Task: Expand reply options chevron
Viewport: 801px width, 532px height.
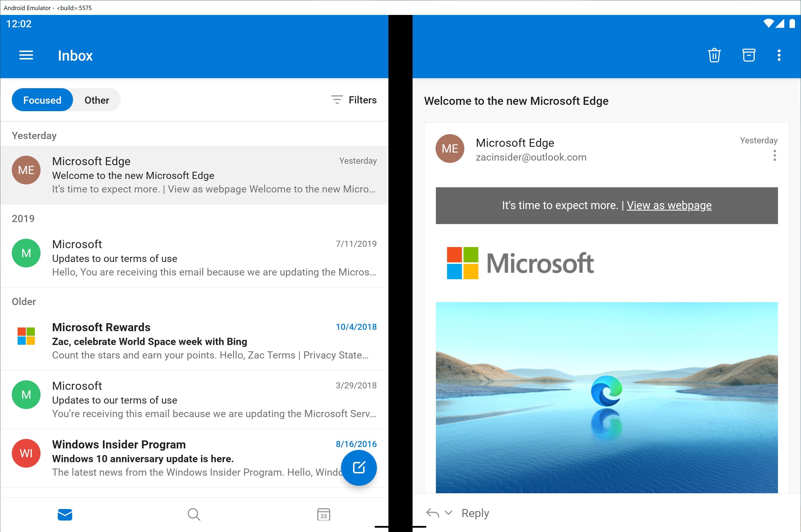Action: tap(449, 513)
